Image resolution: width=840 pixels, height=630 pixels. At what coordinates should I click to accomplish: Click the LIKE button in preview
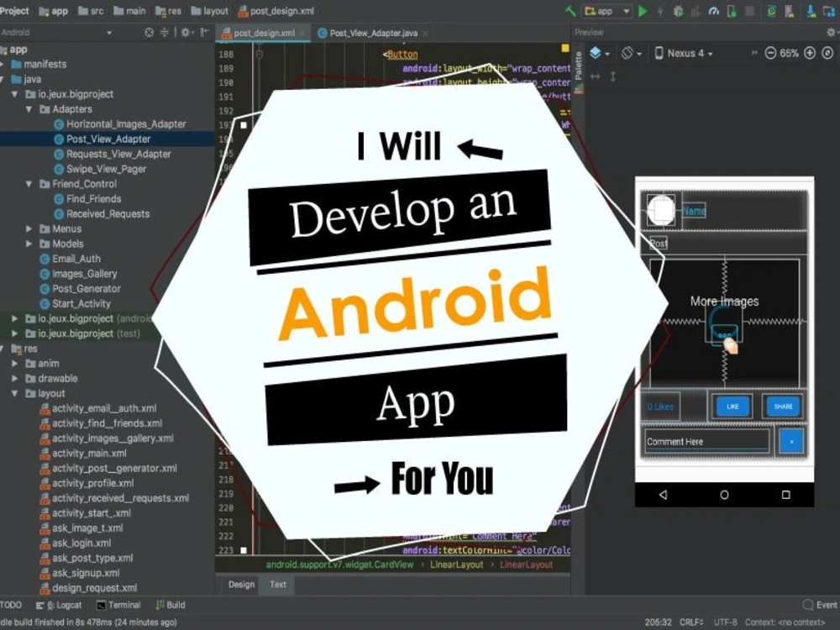[x=732, y=407]
